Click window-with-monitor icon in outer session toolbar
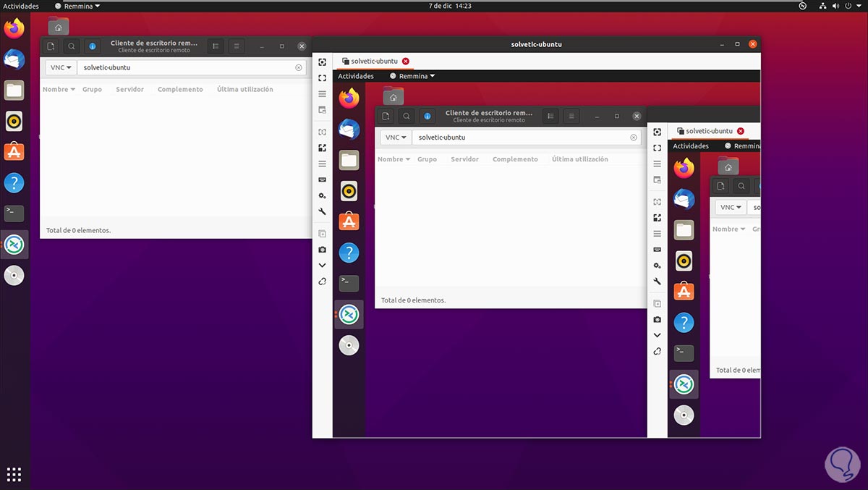Screen dimensions: 868x490 point(322,110)
